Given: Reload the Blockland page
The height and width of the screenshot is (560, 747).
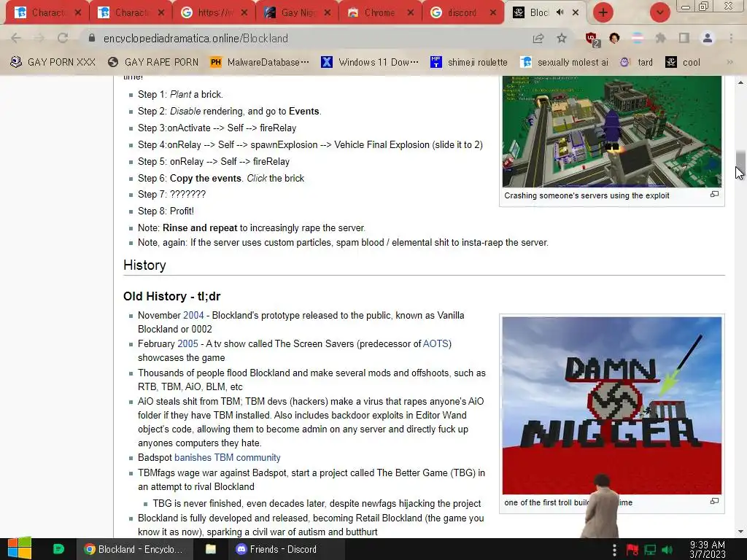Looking at the screenshot, I should coord(63,38).
